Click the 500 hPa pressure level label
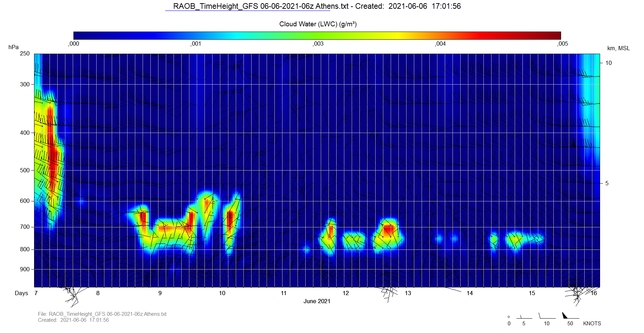This screenshot has width=644, height=333. click(x=25, y=171)
